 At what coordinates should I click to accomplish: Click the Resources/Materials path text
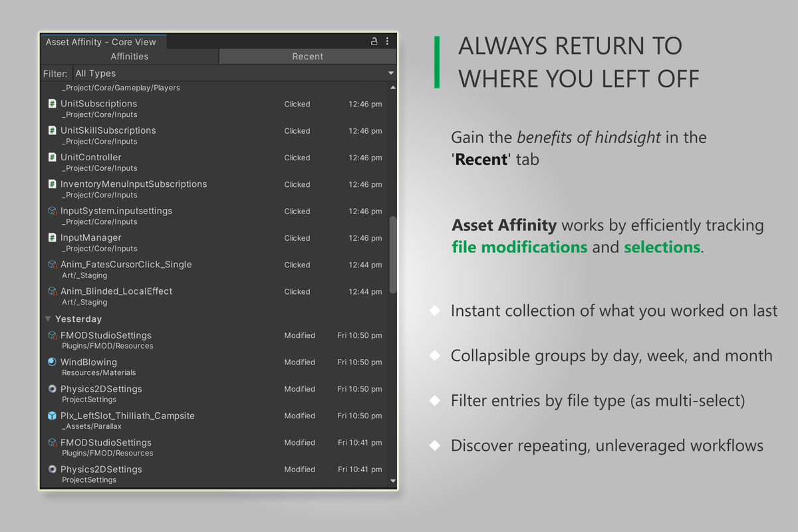[x=99, y=373]
